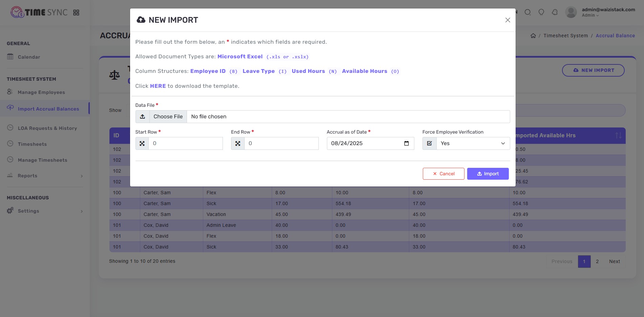
Task: Open Timesheets menu item
Action: pos(32,144)
